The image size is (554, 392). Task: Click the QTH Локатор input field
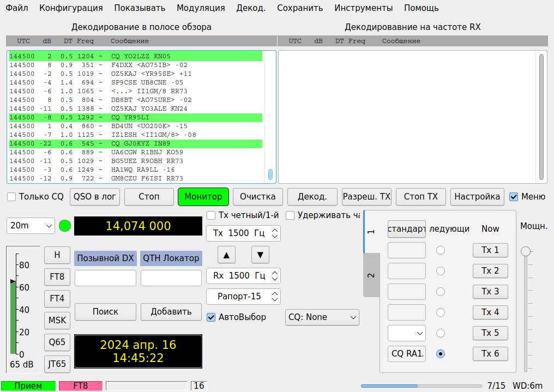pyautogui.click(x=171, y=278)
